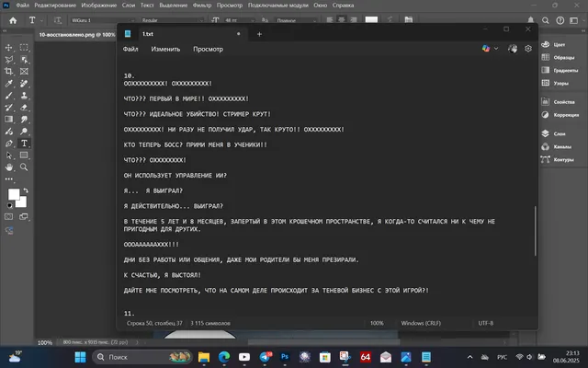
Task: Center text in options bar
Action: tap(341, 20)
